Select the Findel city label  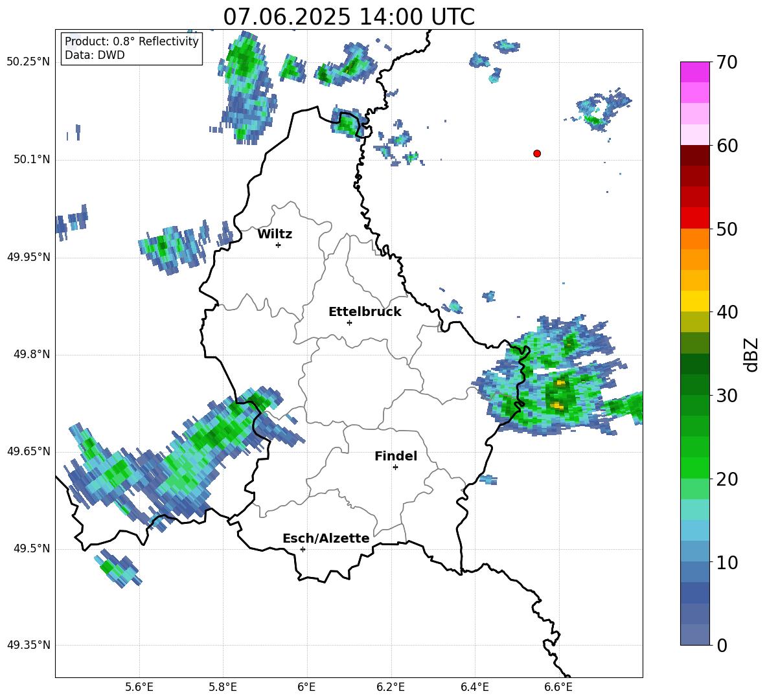pos(396,456)
